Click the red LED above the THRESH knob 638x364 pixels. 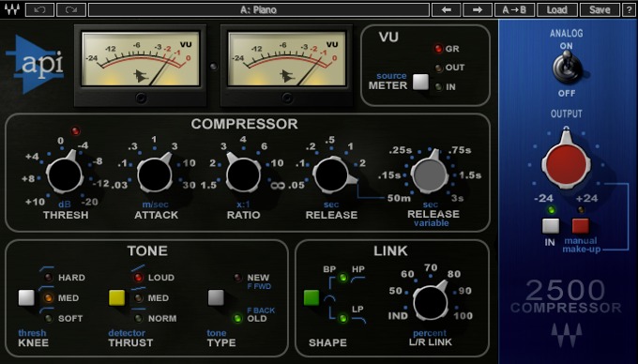point(75,130)
